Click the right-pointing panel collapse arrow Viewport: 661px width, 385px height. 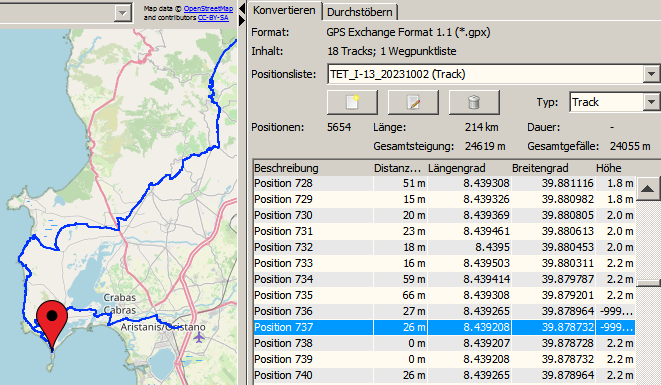[x=242, y=20]
